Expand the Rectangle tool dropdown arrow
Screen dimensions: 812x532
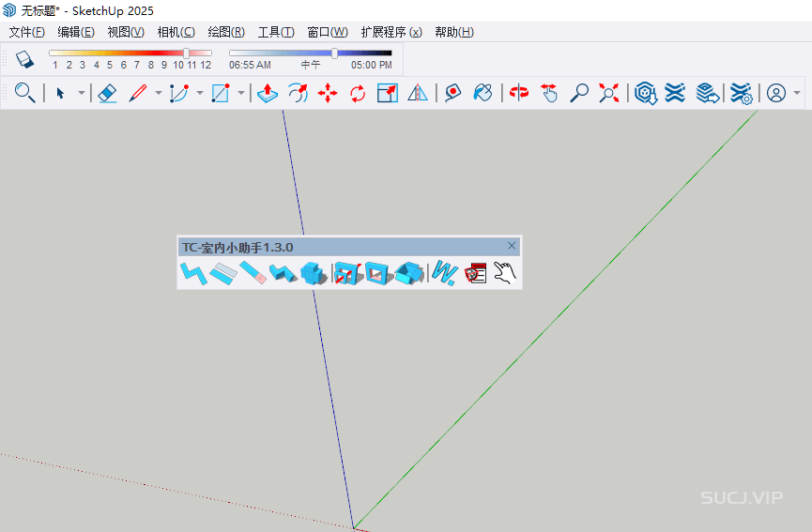(241, 93)
